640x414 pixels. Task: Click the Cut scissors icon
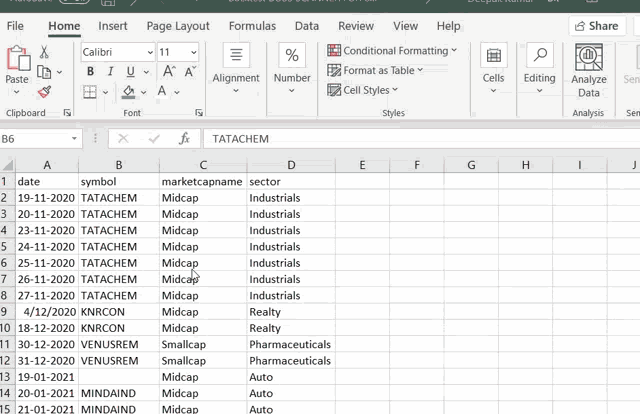click(44, 52)
